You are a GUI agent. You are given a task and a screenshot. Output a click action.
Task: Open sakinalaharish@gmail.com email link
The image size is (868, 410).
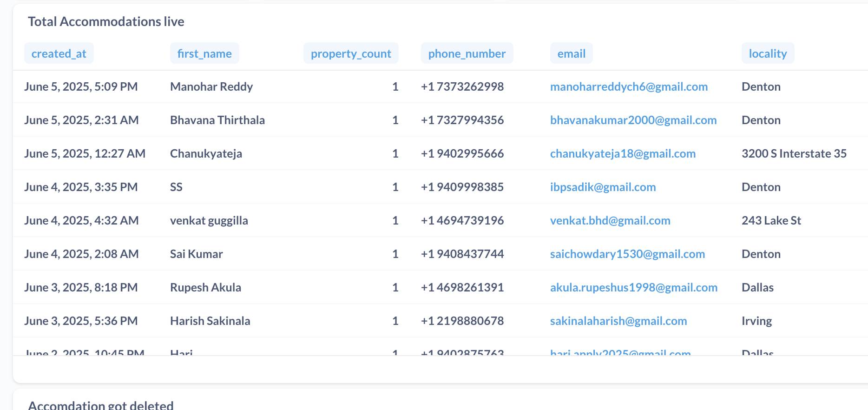[x=618, y=321]
